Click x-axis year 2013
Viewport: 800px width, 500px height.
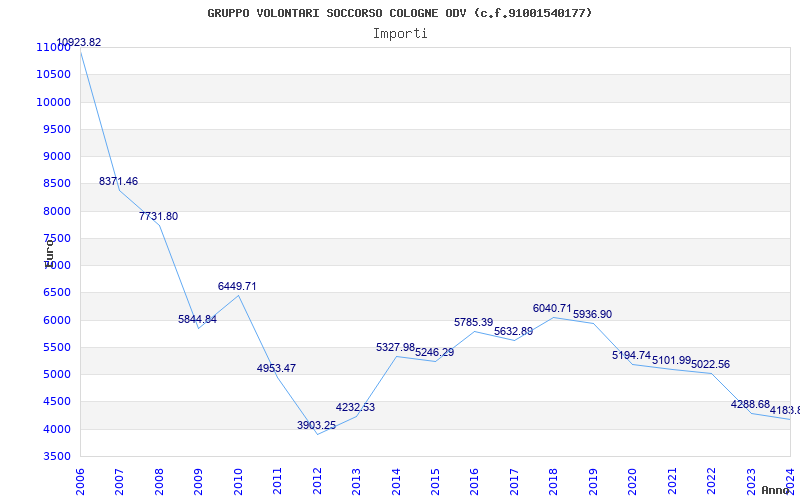[x=357, y=481]
